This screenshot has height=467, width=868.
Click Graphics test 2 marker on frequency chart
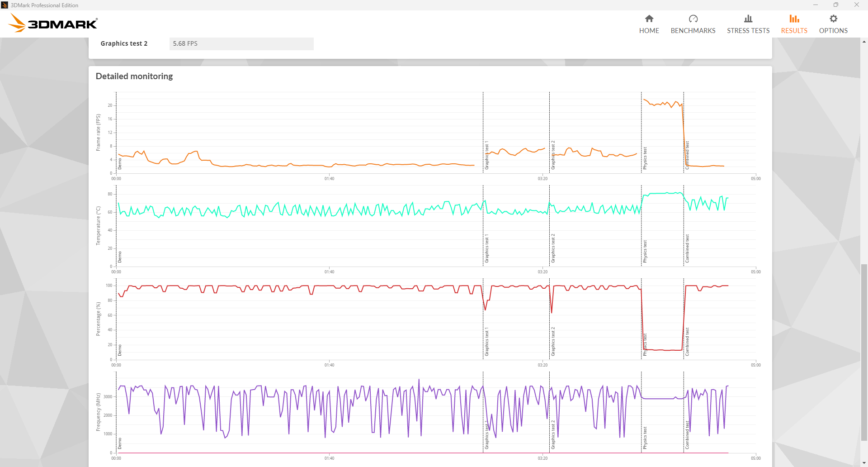pyautogui.click(x=553, y=435)
